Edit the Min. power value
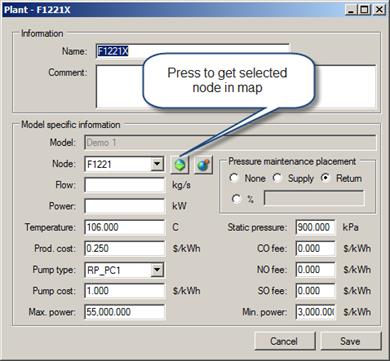The height and width of the screenshot is (361, 390). [315, 312]
